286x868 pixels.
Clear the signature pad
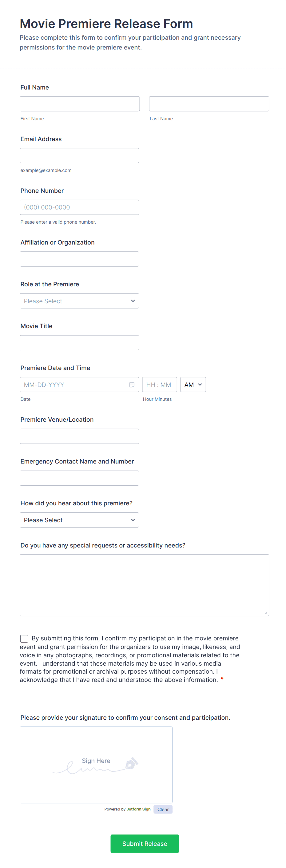[163, 809]
